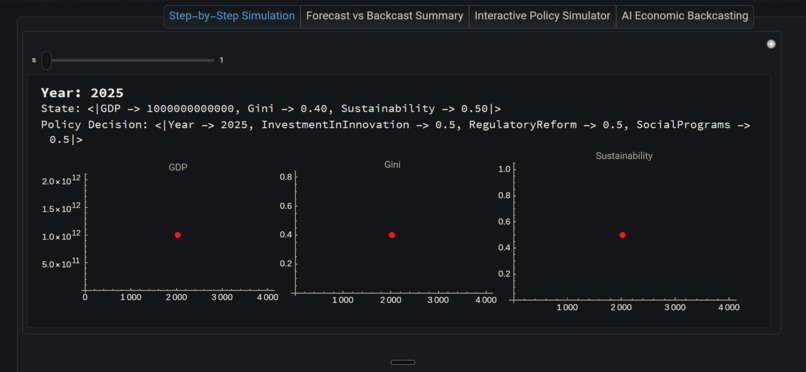Switch to Step-by-Step Simulation tab
This screenshot has height=372, width=806.
pos(232,16)
